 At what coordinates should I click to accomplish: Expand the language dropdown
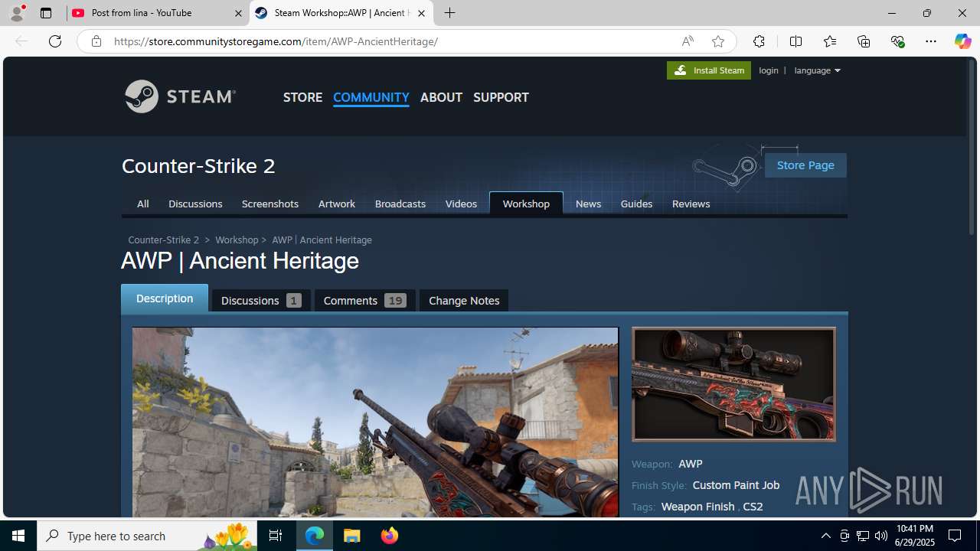point(817,70)
